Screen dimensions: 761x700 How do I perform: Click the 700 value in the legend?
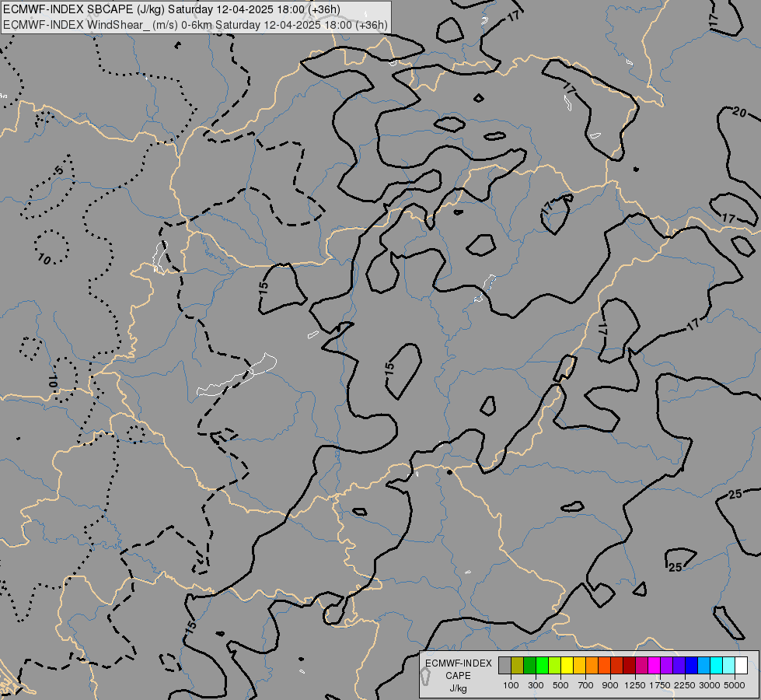[x=586, y=685]
